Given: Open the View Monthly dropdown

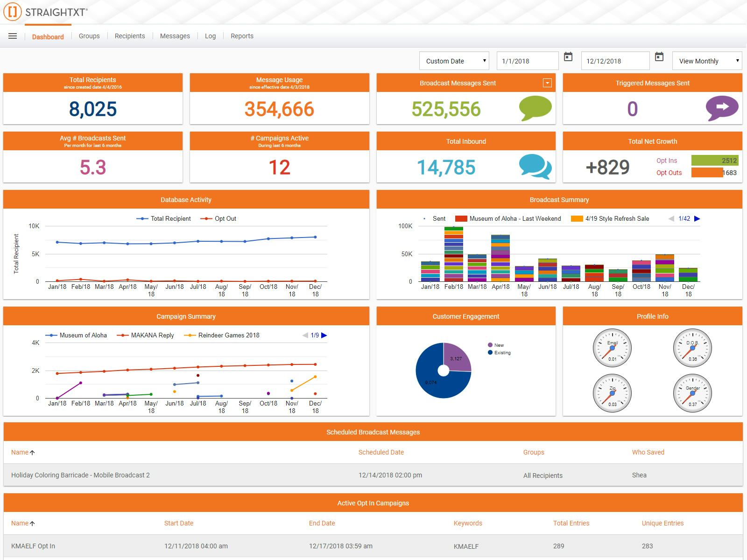Looking at the screenshot, I should coord(706,61).
